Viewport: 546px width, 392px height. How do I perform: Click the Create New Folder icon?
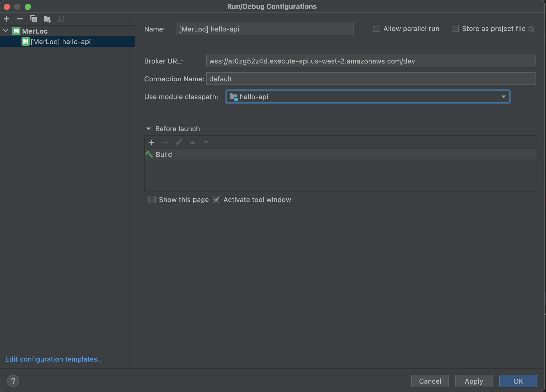click(47, 19)
